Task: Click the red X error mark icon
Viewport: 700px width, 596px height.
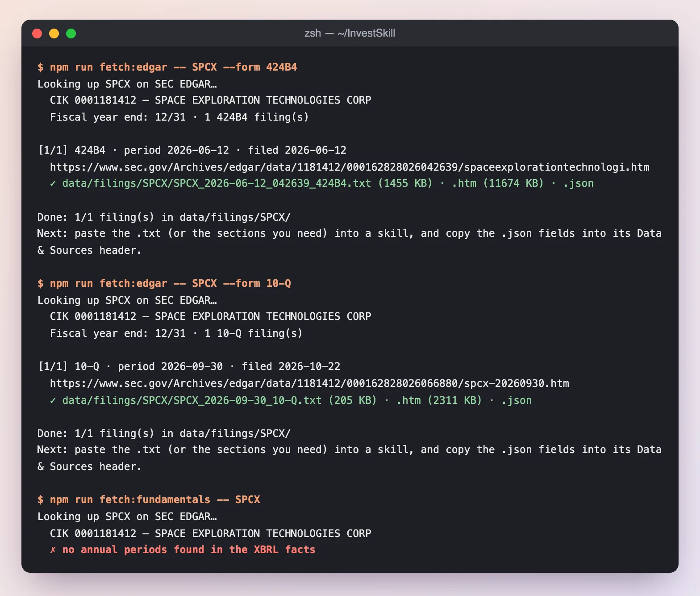Action: (53, 550)
